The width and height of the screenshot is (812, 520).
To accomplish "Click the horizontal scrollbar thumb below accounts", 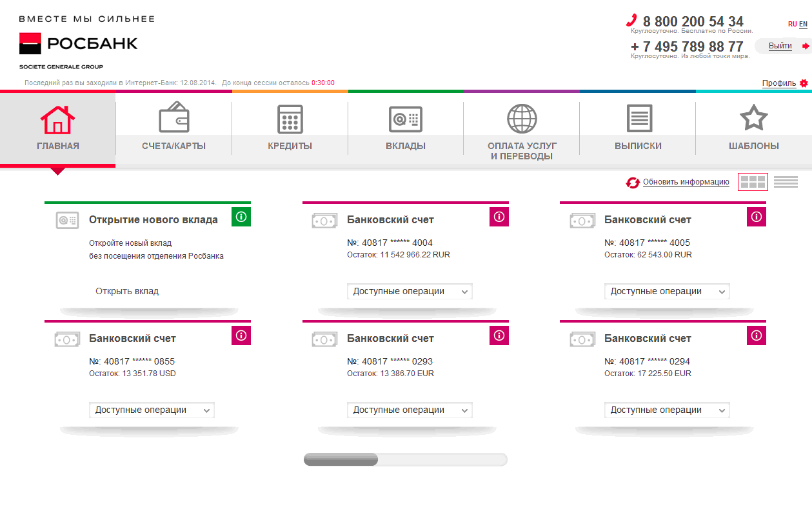I will [341, 460].
